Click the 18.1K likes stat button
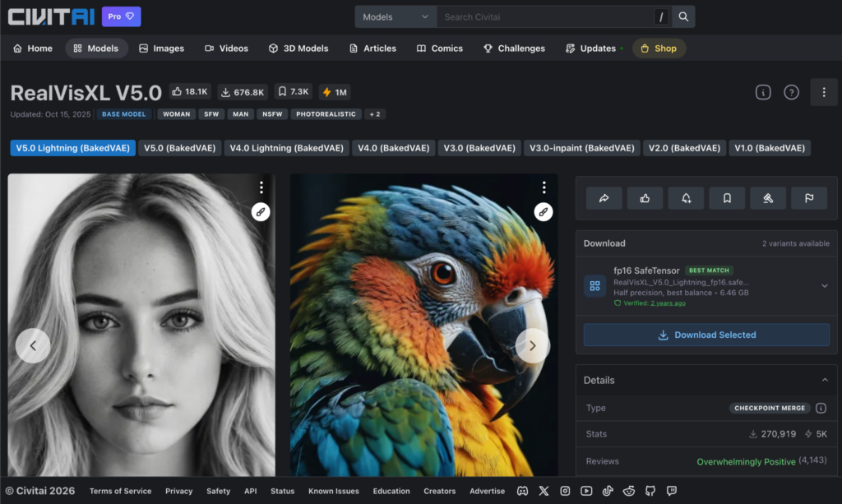 pos(190,92)
